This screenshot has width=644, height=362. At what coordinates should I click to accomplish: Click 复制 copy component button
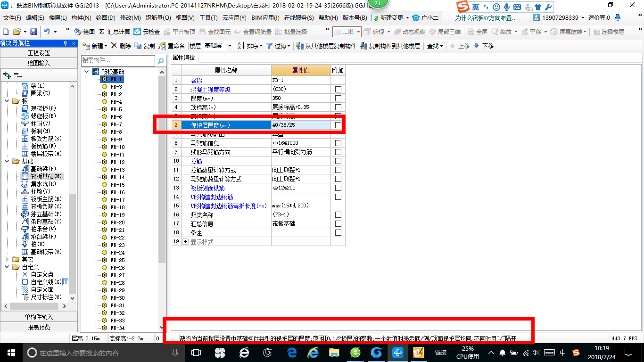(145, 46)
